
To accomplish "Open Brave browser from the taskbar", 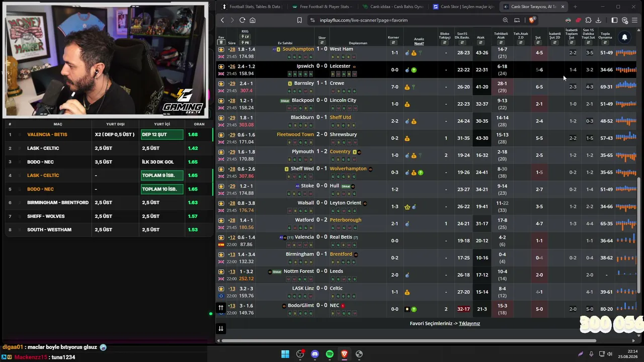I will tap(344, 354).
